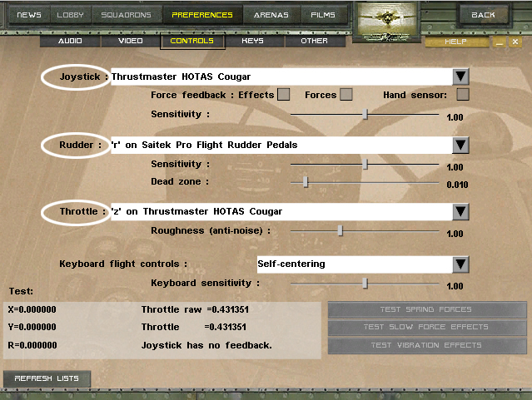Screen dimensions: 532x400
Task: Open the News section
Action: 29,15
